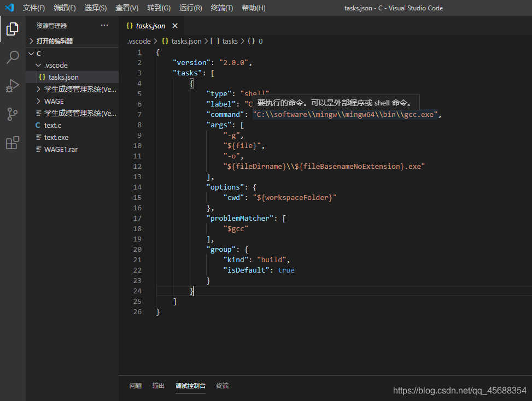This screenshot has height=401, width=532.
Task: Expand the WAGE folder
Action: click(x=38, y=102)
